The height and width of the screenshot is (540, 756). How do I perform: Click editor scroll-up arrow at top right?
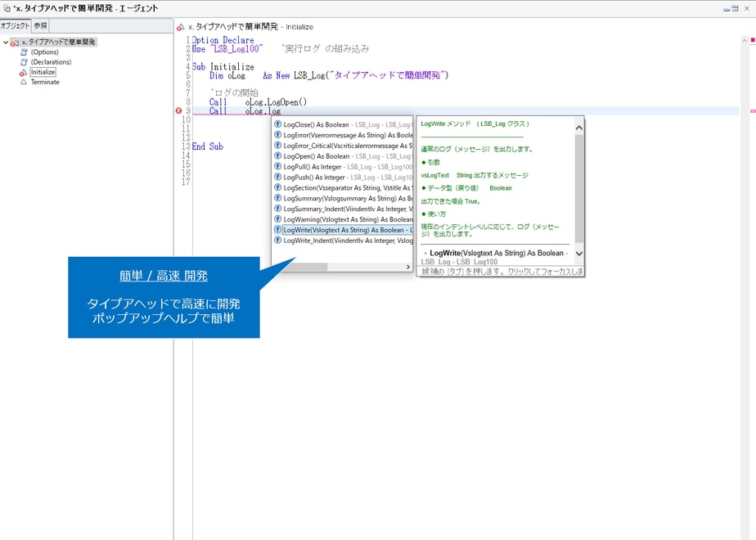(745, 41)
